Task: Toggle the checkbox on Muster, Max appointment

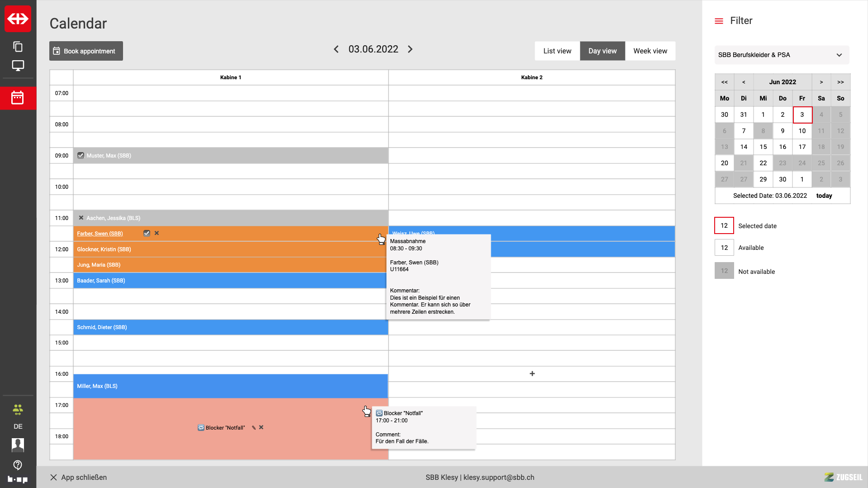Action: (x=81, y=156)
